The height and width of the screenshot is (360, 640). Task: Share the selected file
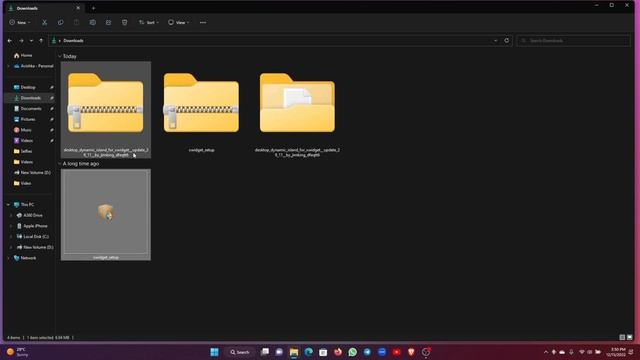coord(109,22)
